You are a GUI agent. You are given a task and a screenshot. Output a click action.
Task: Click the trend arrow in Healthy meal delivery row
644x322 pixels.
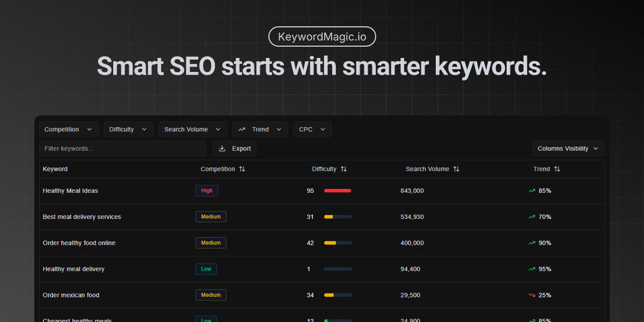pos(532,269)
